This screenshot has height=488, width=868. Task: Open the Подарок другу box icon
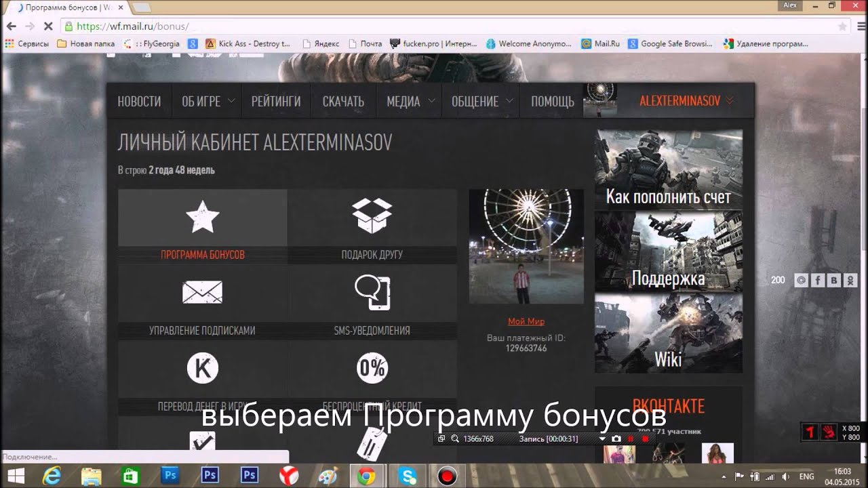372,215
